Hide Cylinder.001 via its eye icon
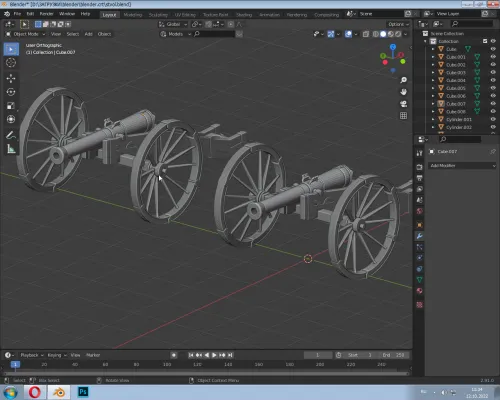 [493, 119]
